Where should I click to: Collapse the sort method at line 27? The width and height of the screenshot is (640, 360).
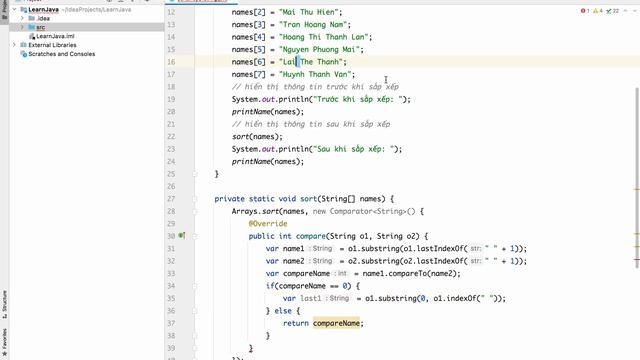[x=195, y=199]
